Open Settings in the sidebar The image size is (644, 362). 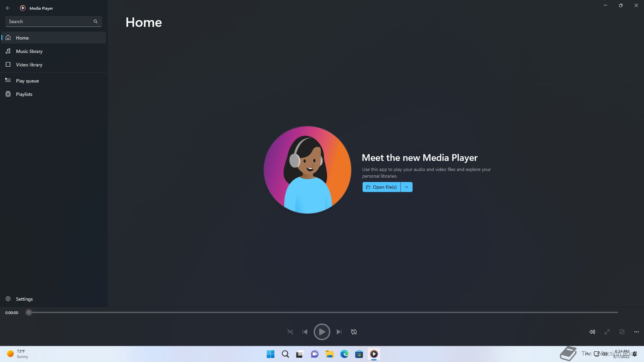tap(54, 299)
